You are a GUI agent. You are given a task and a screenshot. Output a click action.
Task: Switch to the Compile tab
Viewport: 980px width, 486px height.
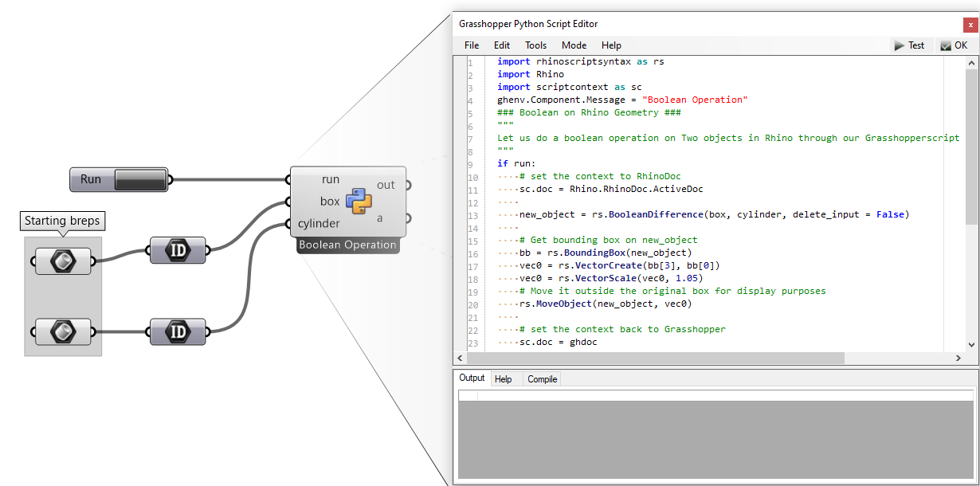click(543, 379)
